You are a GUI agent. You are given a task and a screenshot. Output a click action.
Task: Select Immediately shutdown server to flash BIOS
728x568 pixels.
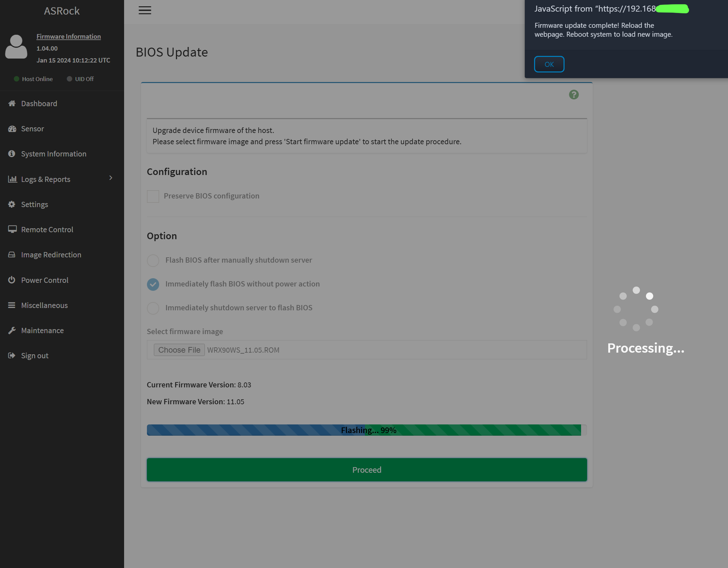coord(153,308)
